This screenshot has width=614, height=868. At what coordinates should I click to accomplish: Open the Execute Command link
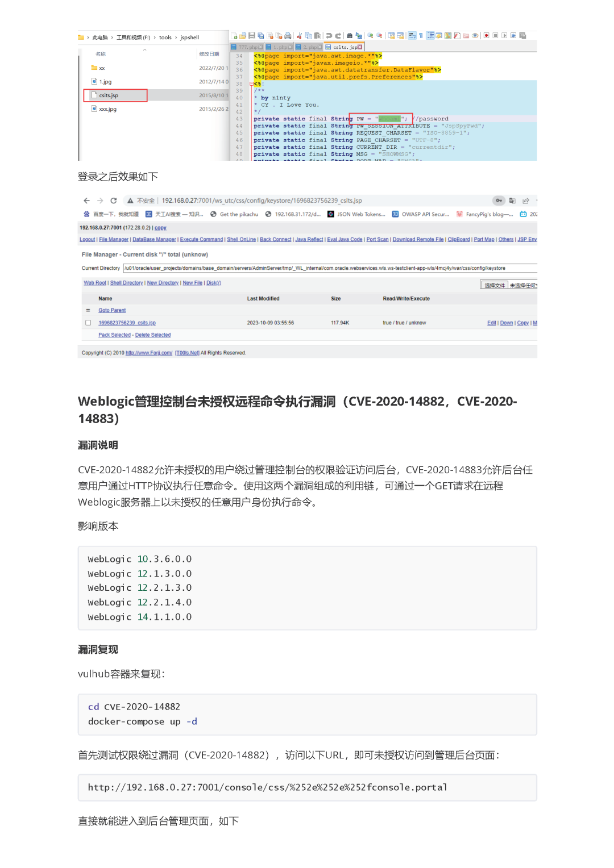point(201,240)
